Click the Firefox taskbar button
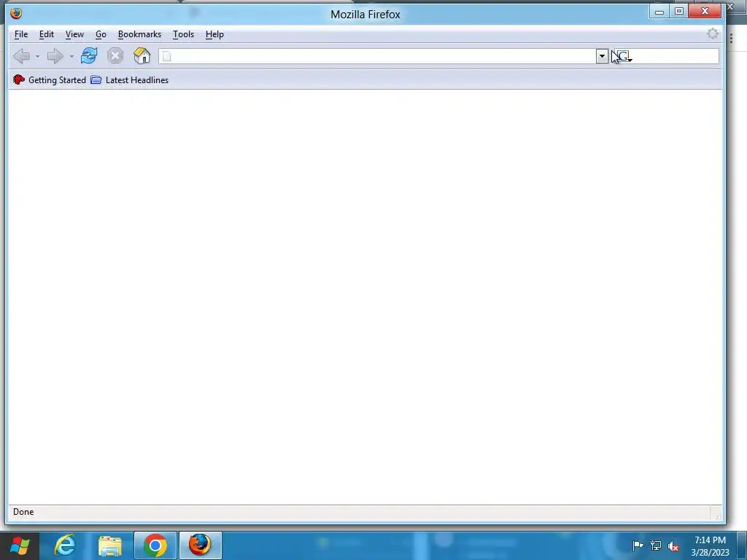 point(200,545)
